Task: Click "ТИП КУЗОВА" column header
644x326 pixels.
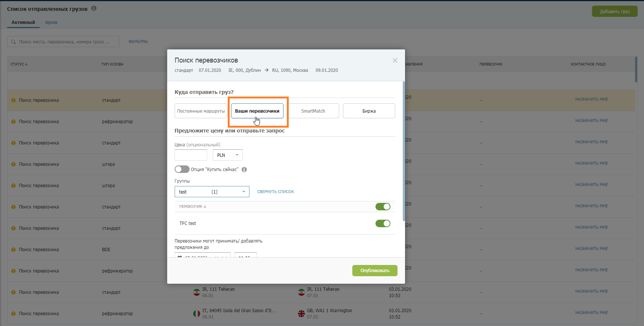Action: tap(112, 64)
